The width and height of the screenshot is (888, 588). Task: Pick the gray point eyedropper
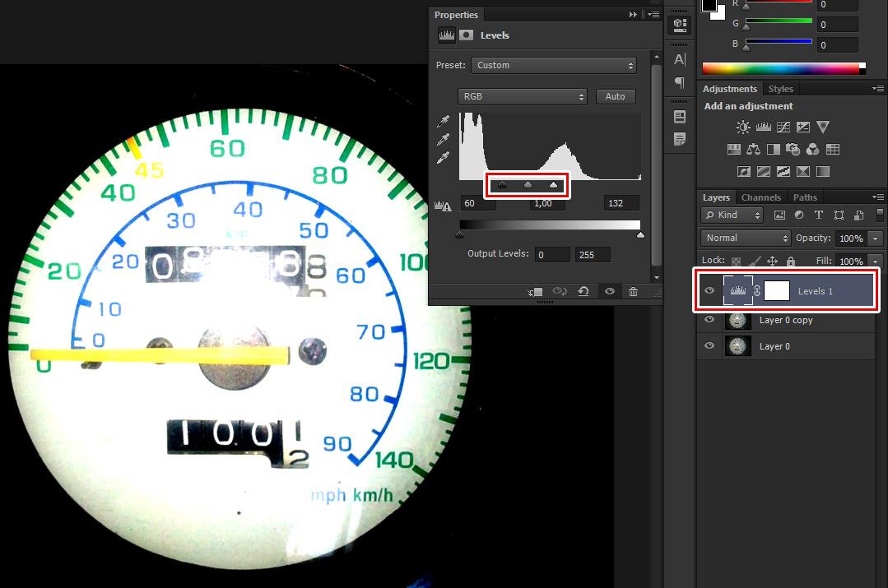443,139
